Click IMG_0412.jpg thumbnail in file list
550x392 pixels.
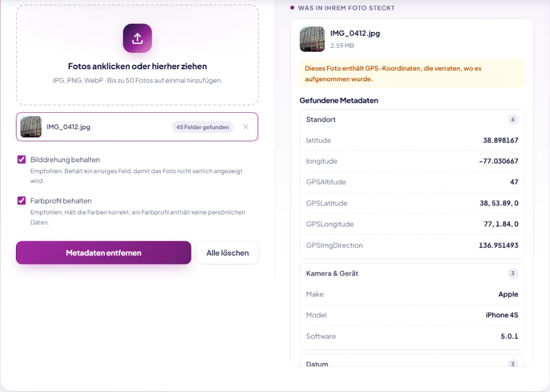pyautogui.click(x=31, y=126)
